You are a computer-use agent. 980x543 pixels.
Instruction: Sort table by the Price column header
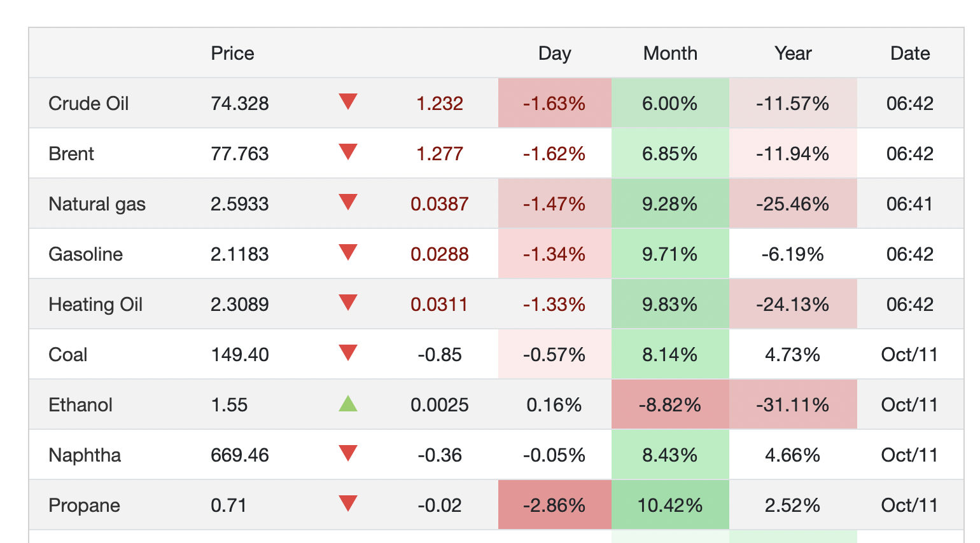[x=232, y=53]
